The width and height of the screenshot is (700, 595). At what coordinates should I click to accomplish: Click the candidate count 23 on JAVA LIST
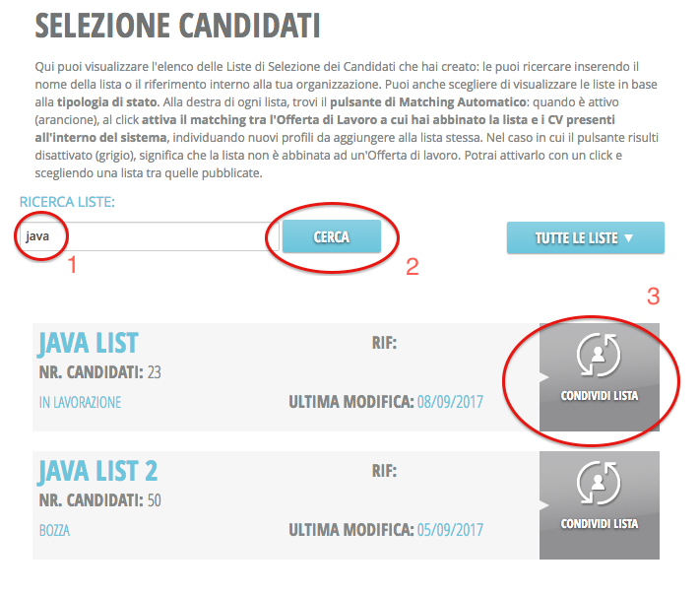click(153, 372)
